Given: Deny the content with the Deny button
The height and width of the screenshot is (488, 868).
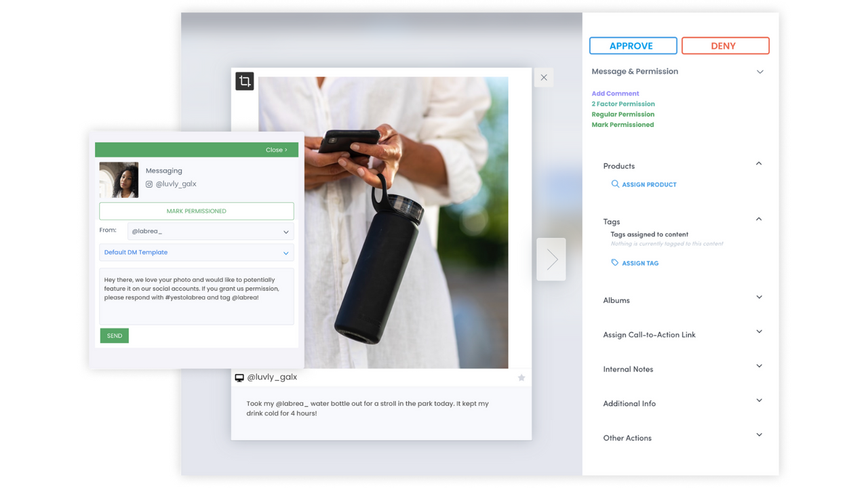Looking at the screenshot, I should tap(725, 45).
